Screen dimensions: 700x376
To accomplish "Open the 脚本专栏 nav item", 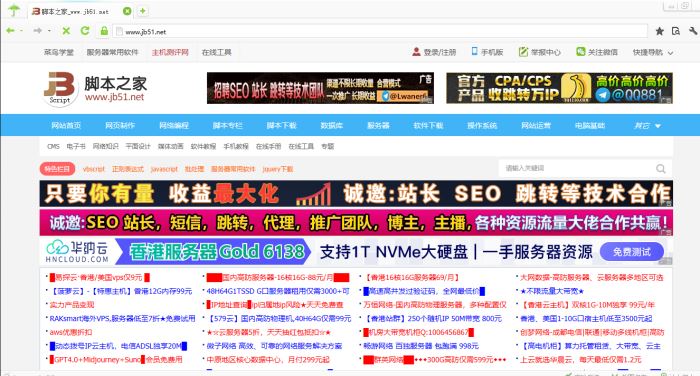I will (x=228, y=125).
